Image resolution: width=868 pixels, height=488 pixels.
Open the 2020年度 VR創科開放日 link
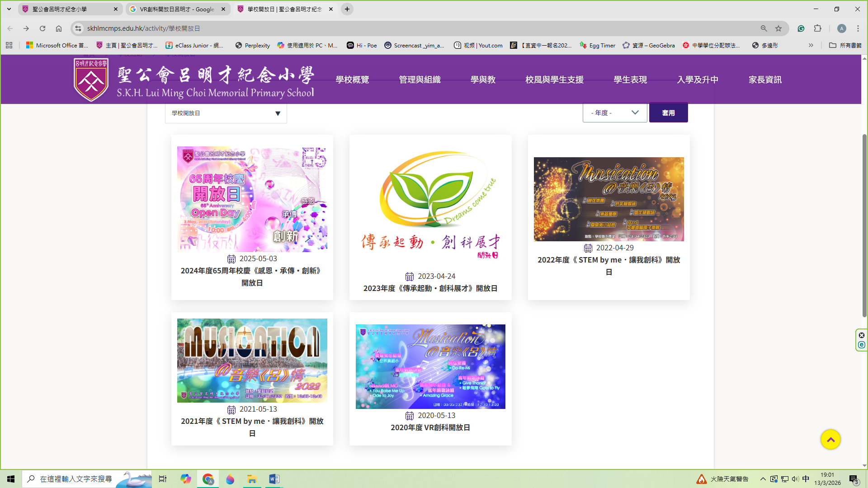coord(430,427)
